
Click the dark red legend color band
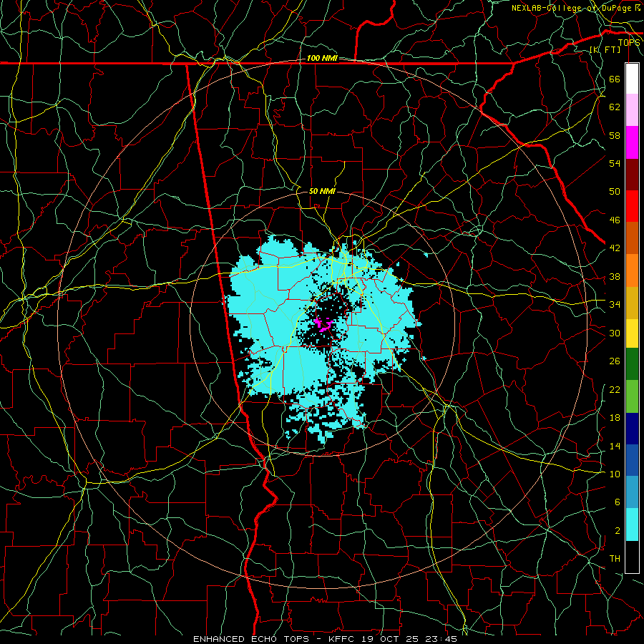tap(632, 174)
